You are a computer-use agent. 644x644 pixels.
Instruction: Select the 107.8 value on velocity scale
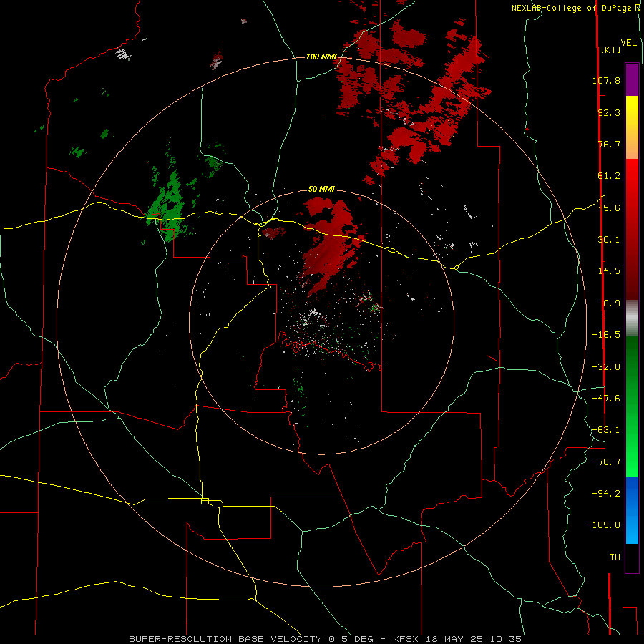[x=606, y=80]
